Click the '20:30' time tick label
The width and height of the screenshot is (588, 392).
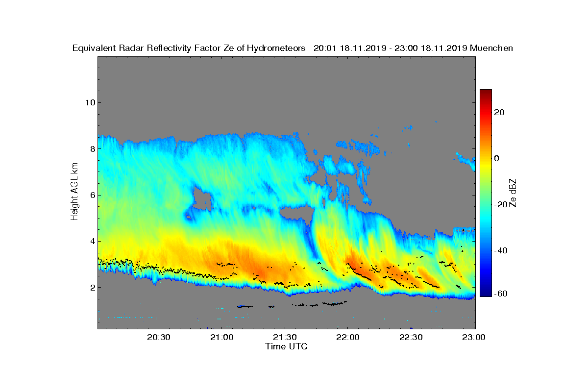point(159,337)
